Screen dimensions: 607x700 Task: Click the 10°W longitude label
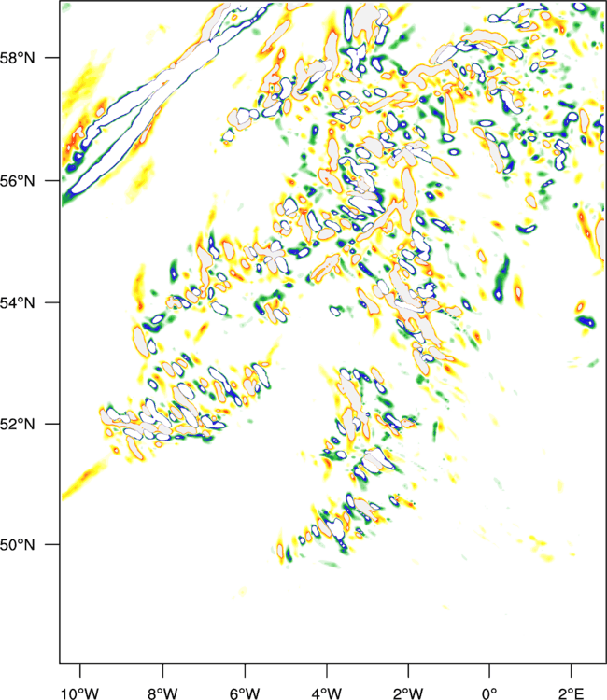click(80, 693)
